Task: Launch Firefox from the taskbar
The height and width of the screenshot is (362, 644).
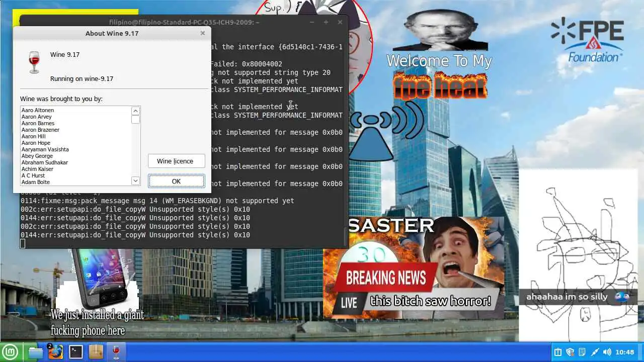Action: point(55,352)
